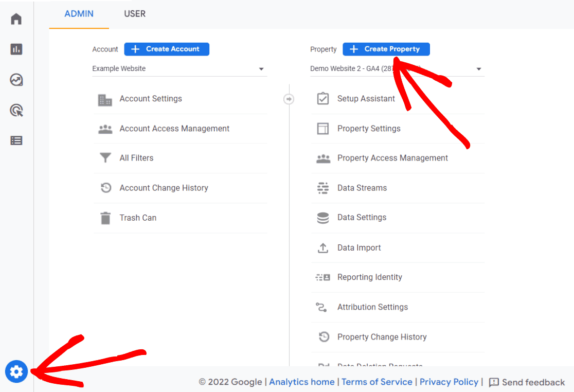Click the Setup Assistant checkbox icon
Screen dimensions: 574x392
coord(323,99)
